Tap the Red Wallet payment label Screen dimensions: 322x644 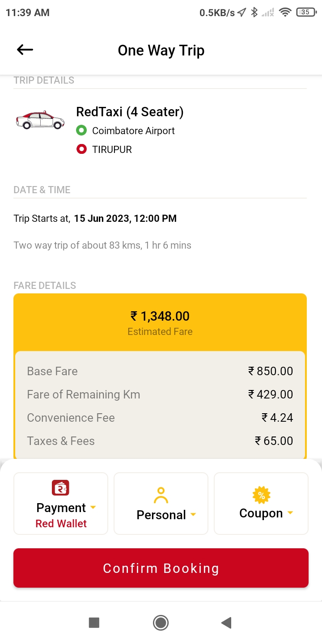pos(61,524)
